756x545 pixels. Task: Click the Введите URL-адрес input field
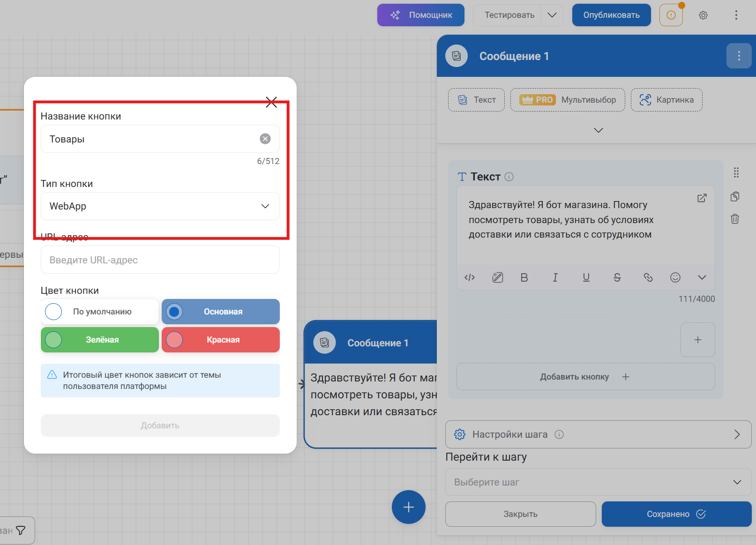coord(160,260)
